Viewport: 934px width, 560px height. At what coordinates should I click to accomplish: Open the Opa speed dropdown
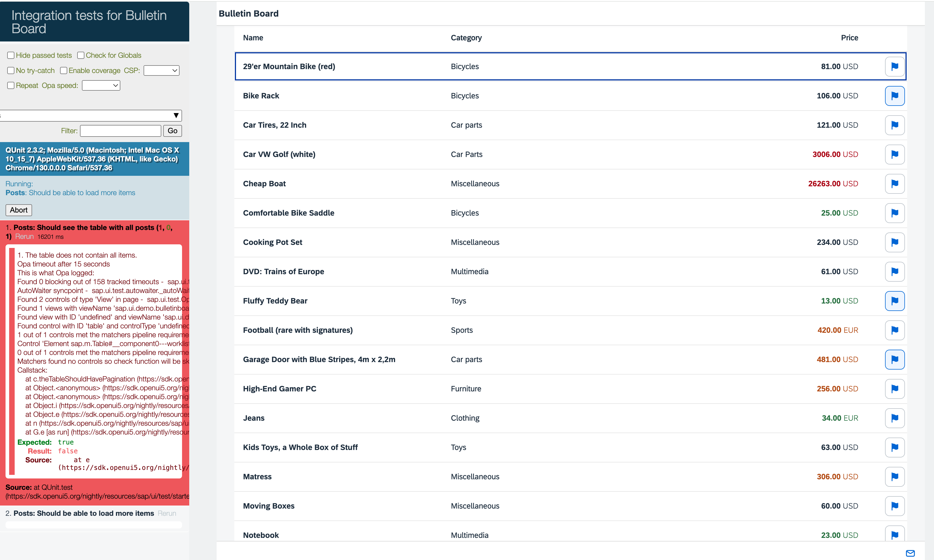point(101,86)
